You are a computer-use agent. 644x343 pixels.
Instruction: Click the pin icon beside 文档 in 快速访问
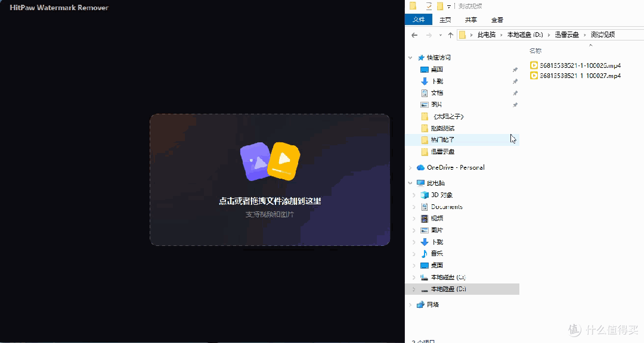tap(515, 93)
